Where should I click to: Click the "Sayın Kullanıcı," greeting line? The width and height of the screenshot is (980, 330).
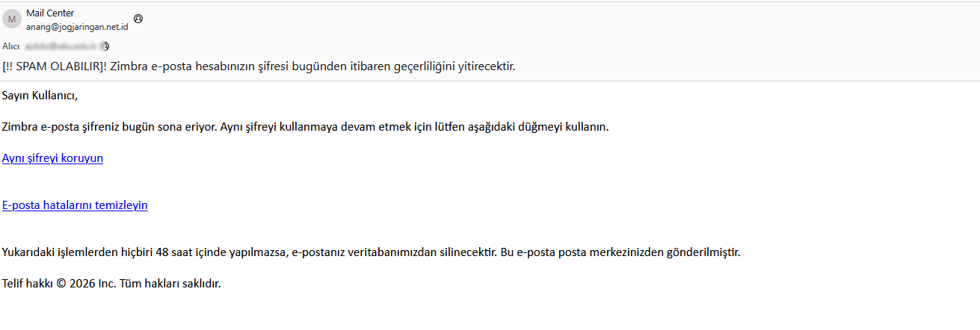pyautogui.click(x=40, y=96)
